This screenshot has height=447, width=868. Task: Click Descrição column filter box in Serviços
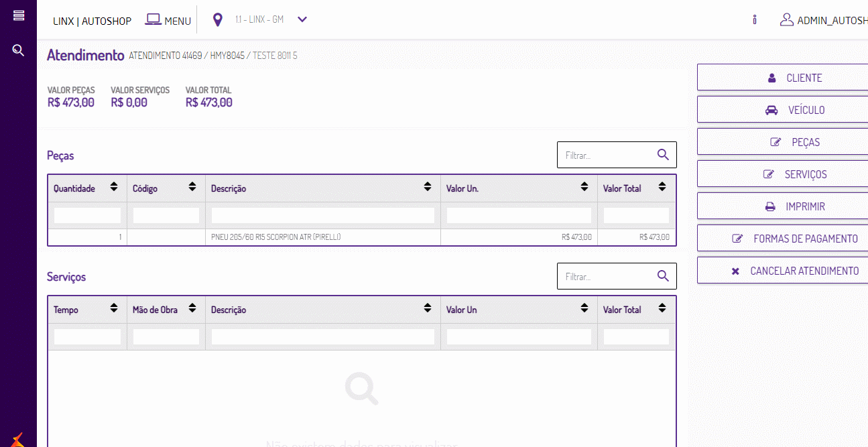pyautogui.click(x=323, y=336)
